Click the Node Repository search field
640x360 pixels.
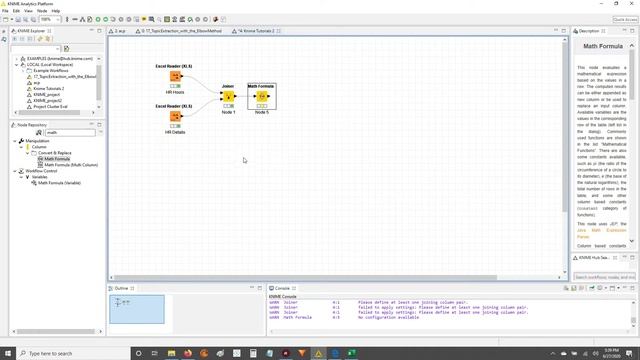[x=70, y=133]
